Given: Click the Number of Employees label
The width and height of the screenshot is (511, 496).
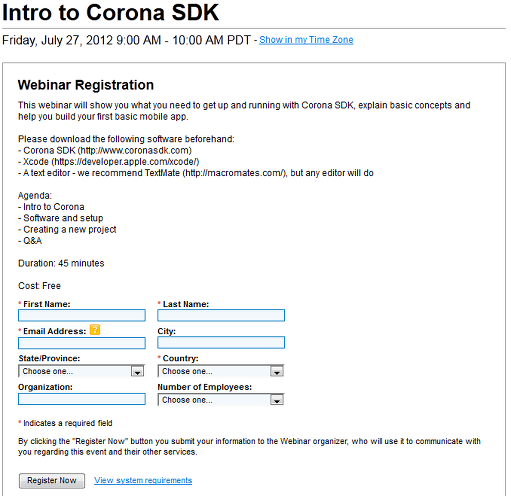Looking at the screenshot, I should [x=205, y=387].
